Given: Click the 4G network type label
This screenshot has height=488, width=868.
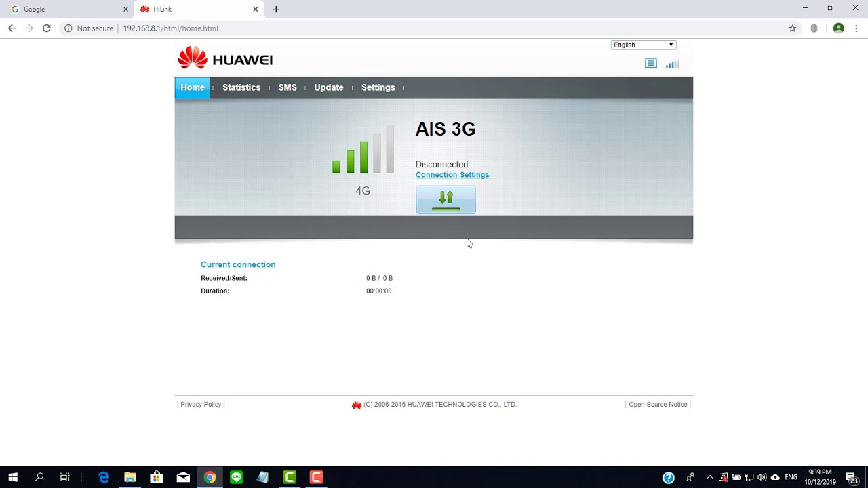Looking at the screenshot, I should 363,191.
